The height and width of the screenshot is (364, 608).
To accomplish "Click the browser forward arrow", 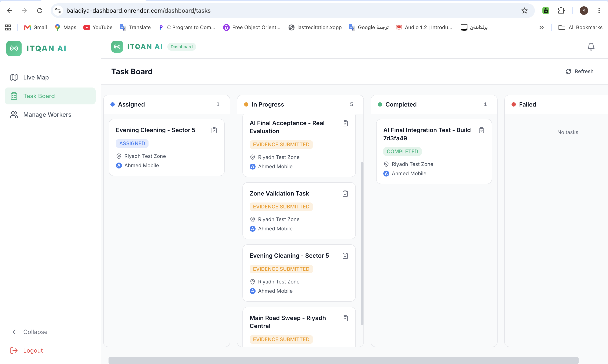I will (x=24, y=11).
